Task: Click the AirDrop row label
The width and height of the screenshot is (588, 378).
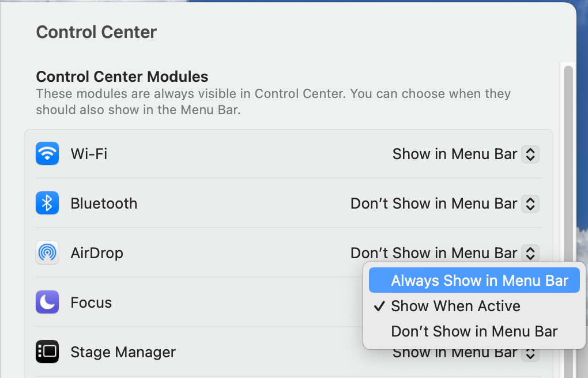Action: 97,253
